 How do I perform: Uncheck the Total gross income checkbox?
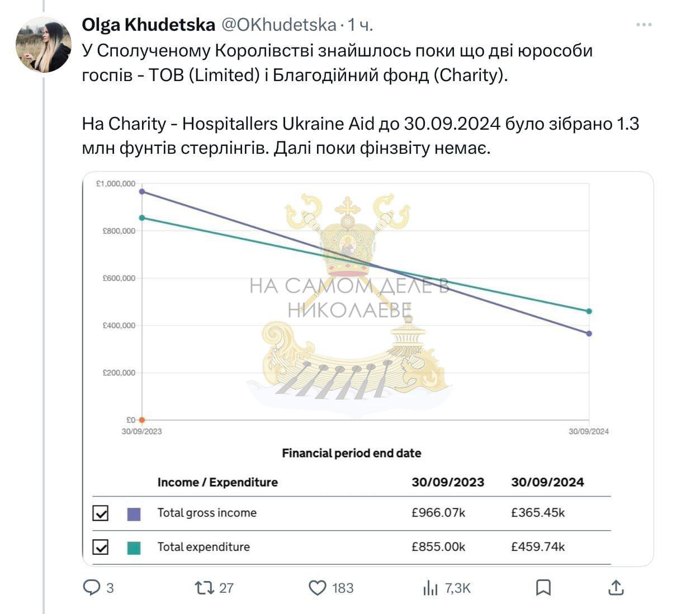click(101, 513)
